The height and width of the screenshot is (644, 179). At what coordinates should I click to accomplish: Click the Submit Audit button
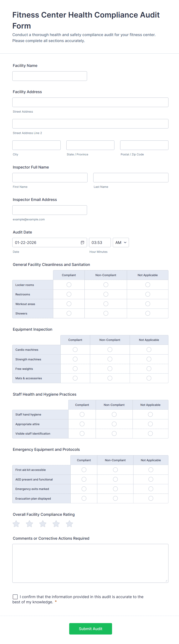tap(90, 629)
